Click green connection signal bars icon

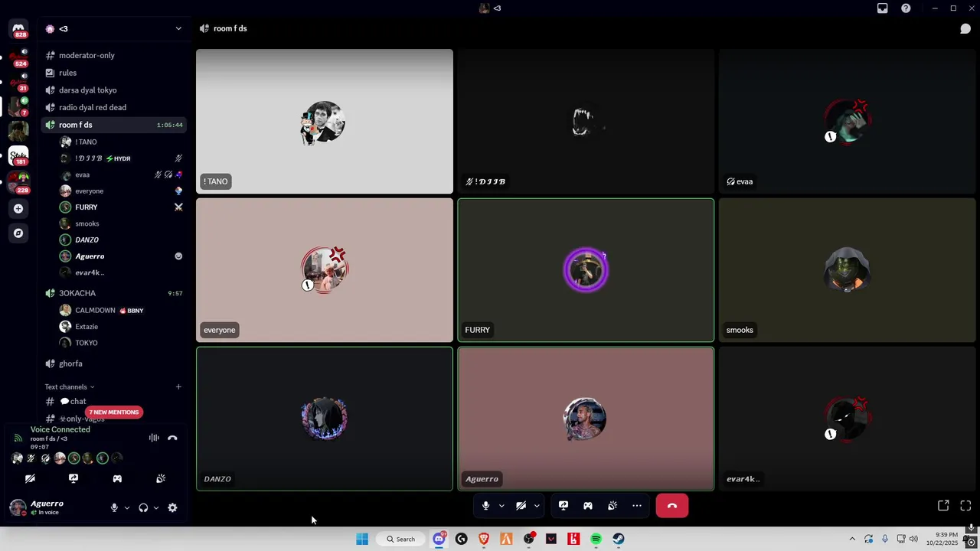(18, 438)
